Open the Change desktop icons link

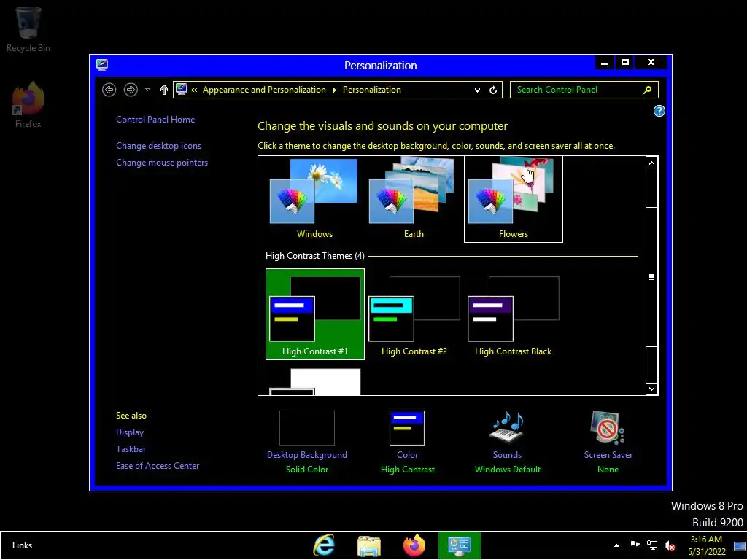click(158, 146)
